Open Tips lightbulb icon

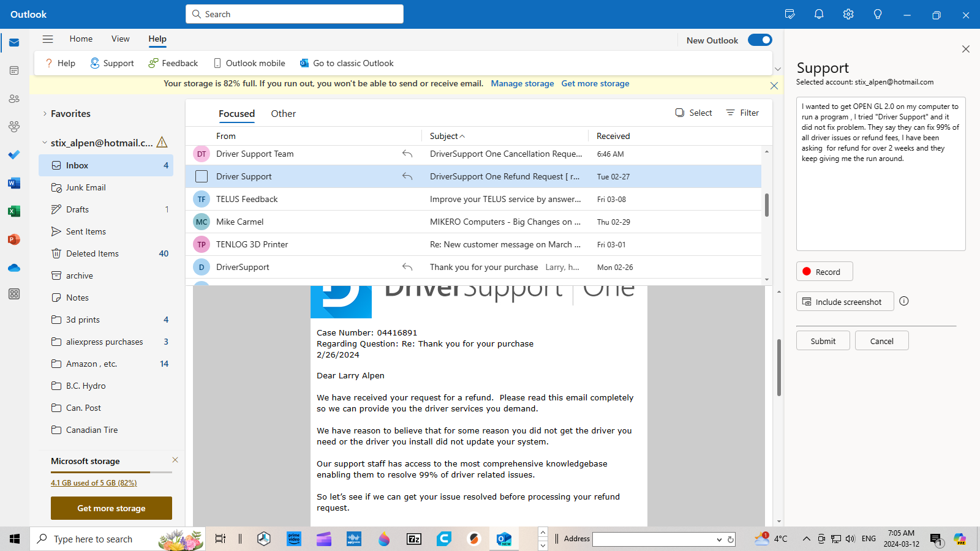[878, 14]
